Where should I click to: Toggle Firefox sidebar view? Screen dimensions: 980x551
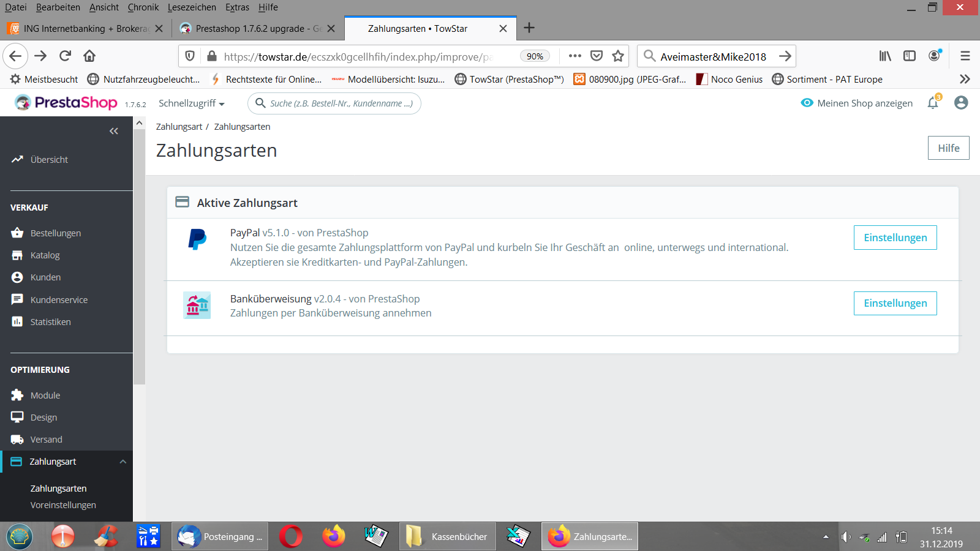pos(910,56)
